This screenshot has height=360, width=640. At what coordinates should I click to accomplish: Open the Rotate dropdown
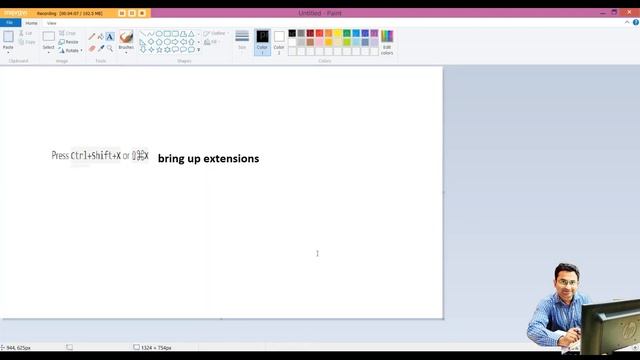point(71,51)
